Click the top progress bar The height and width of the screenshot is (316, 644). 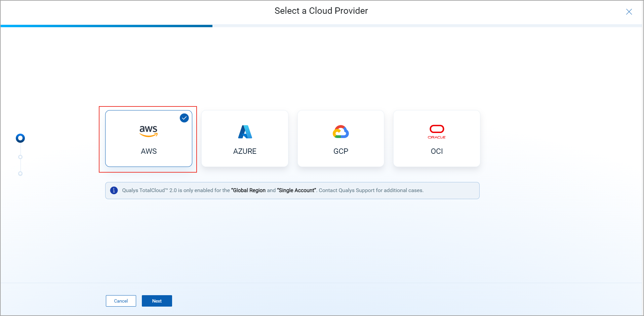pyautogui.click(x=321, y=26)
